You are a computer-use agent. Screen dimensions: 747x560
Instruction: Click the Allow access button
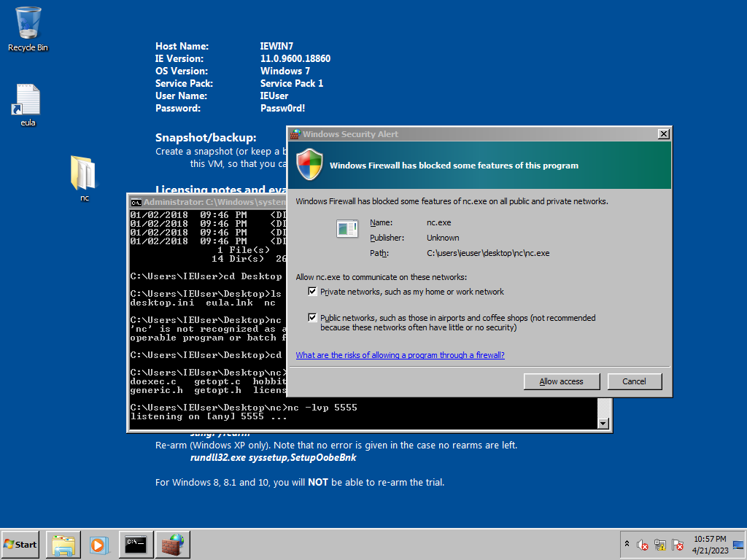coord(561,381)
